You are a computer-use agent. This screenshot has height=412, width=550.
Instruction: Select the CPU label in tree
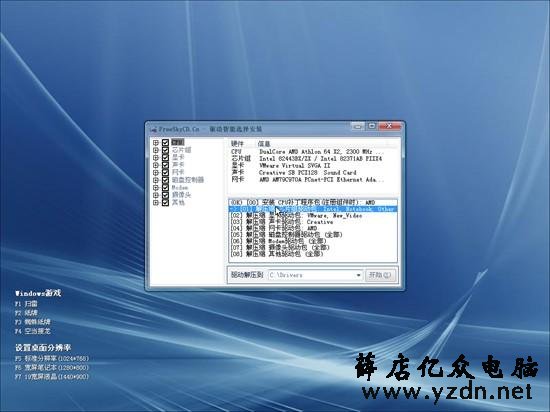tap(177, 142)
